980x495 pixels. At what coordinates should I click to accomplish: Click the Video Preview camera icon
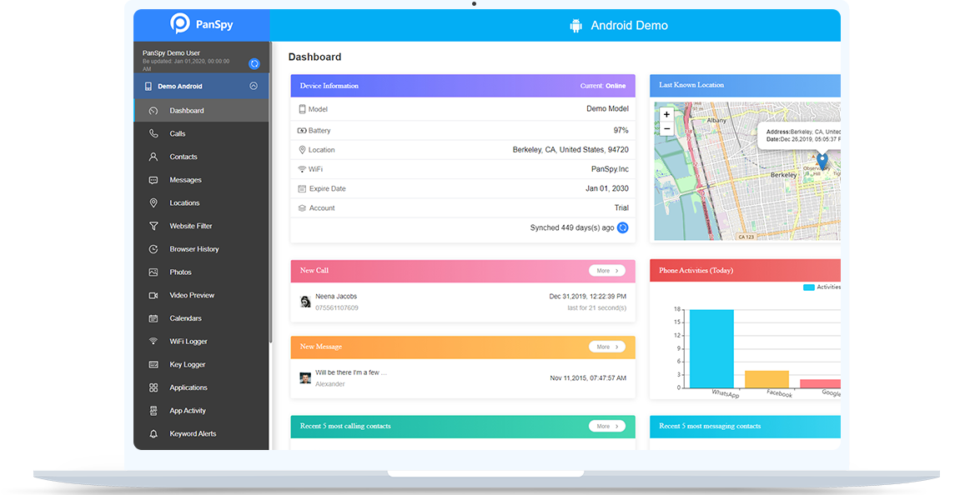click(x=153, y=295)
